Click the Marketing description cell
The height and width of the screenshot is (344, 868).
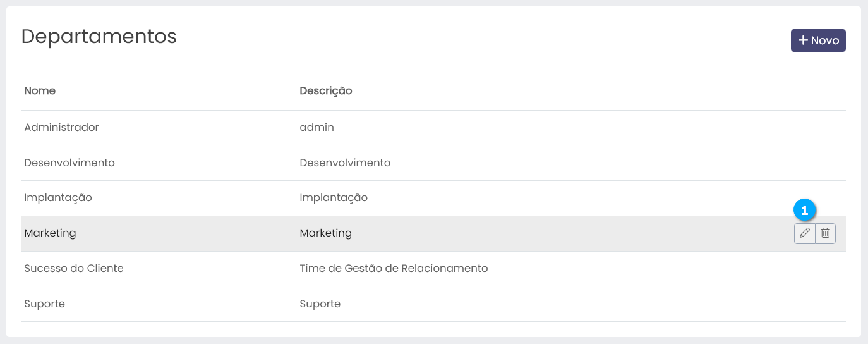tap(325, 233)
